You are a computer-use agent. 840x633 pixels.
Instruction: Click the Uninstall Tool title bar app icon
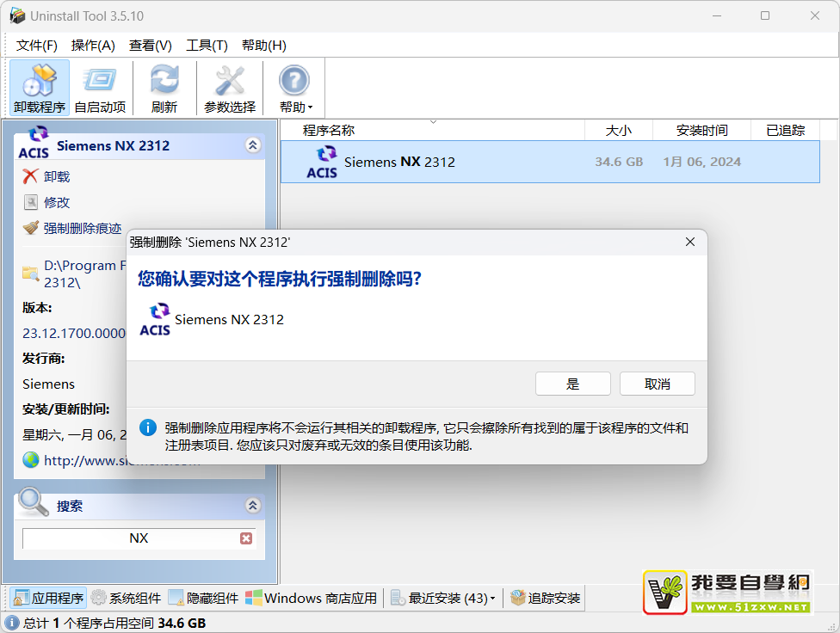coord(17,16)
